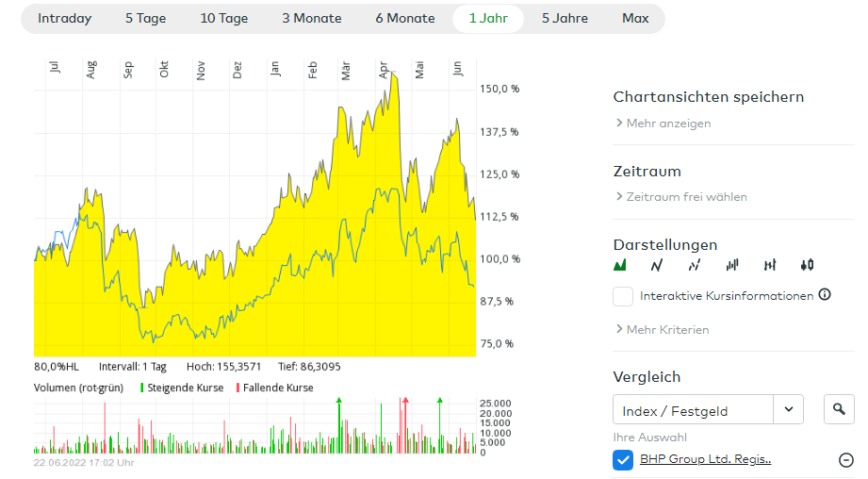Switch to the solid line chart icon
This screenshot has width=868, height=479.
click(x=657, y=266)
